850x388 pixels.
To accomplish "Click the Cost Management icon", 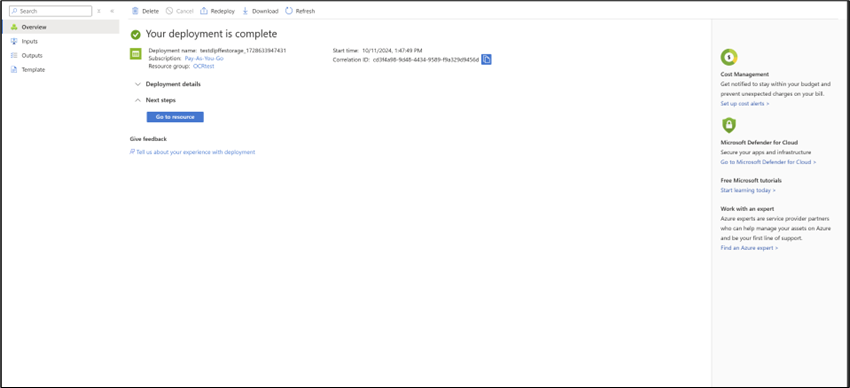I will 729,56.
